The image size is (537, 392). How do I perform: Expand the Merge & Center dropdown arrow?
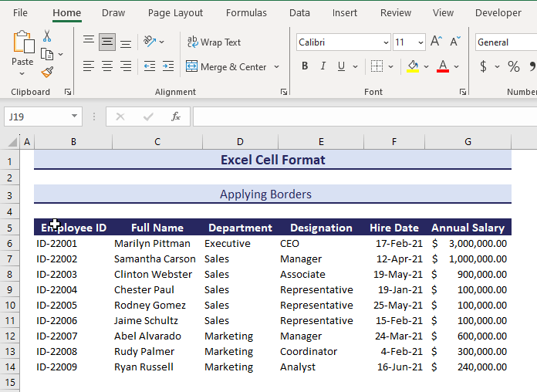(276, 67)
